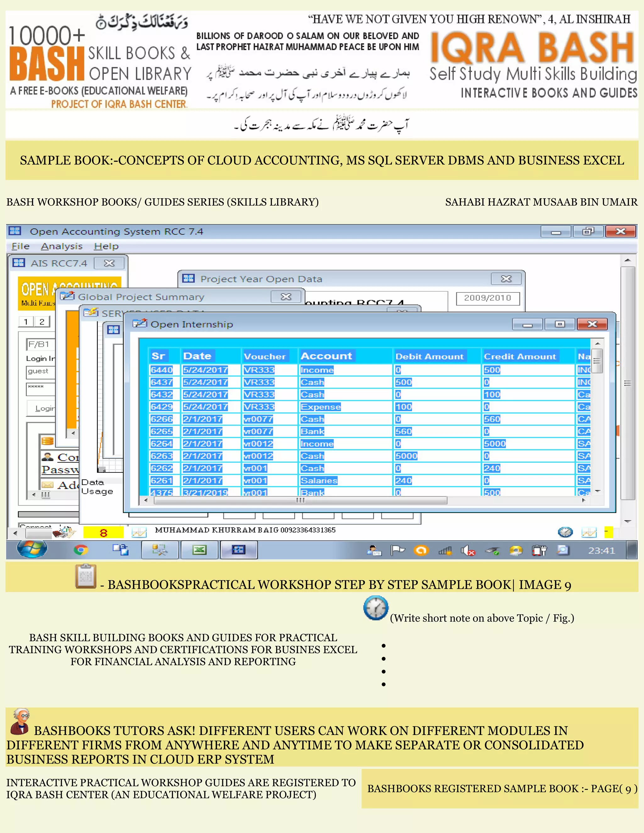Click the AIS RCC7.4 window icon
Viewport: 644px width, 833px height.
(x=19, y=263)
